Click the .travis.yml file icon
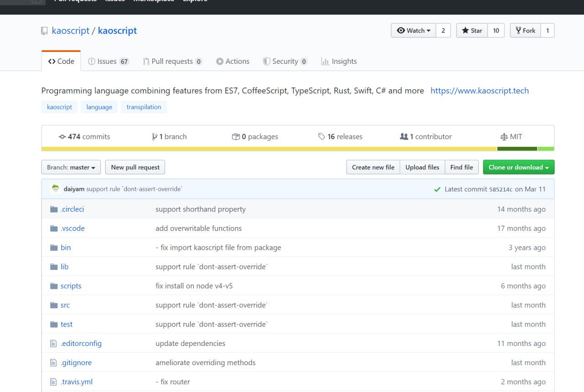 (x=53, y=382)
